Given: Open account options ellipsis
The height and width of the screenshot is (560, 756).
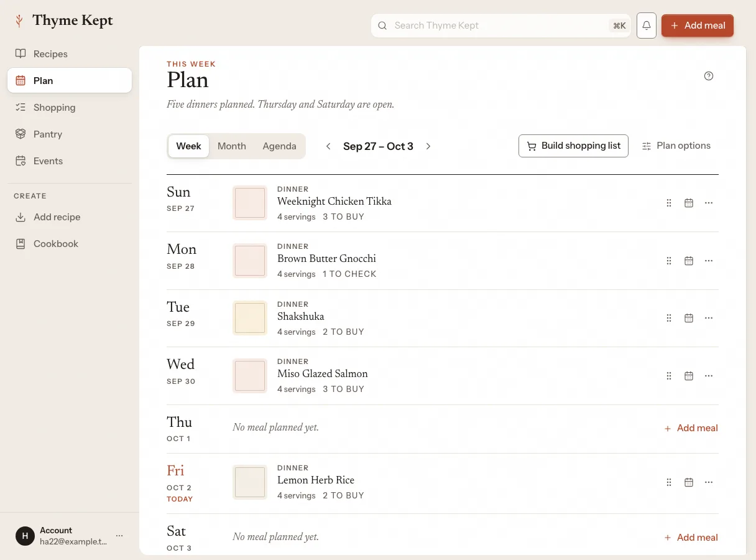Looking at the screenshot, I should (x=119, y=536).
